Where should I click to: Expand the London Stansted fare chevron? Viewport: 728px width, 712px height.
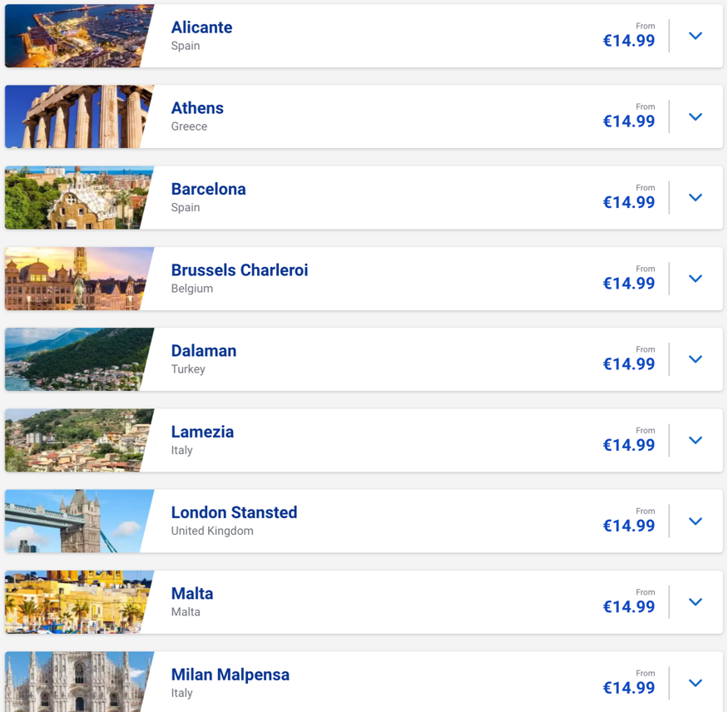(x=696, y=520)
